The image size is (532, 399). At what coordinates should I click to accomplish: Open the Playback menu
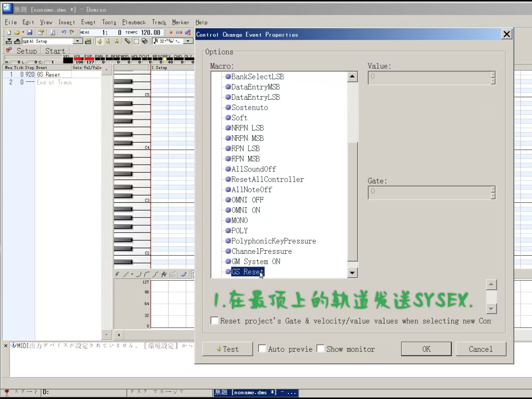pos(134,22)
